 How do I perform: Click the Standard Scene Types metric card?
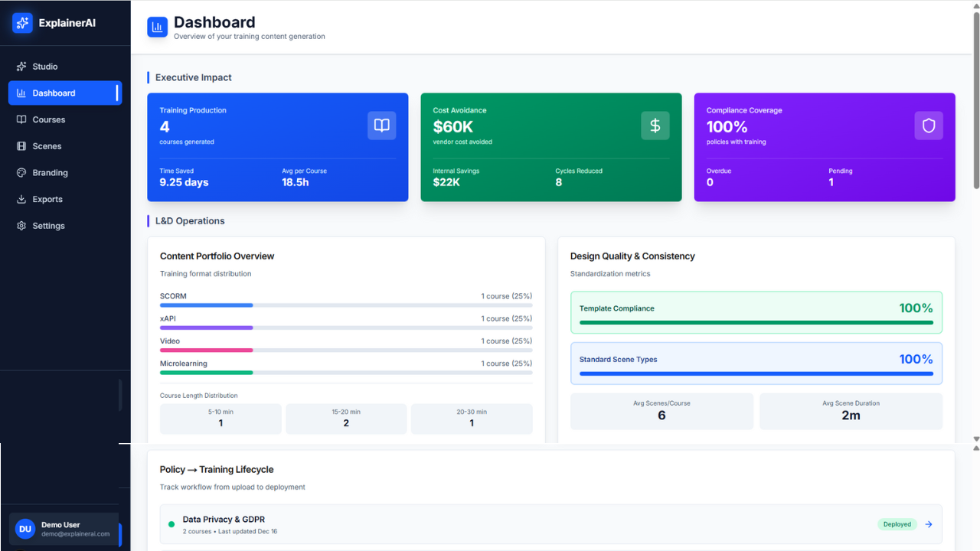pos(756,363)
